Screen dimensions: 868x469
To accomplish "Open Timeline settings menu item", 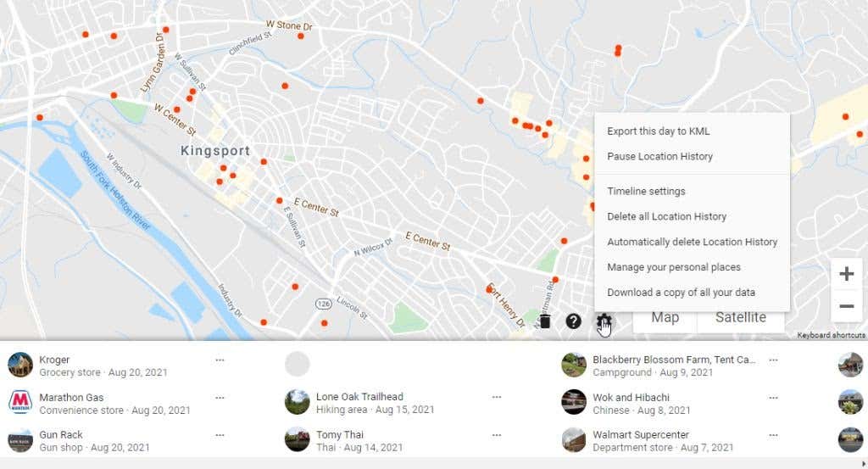I will 646,191.
